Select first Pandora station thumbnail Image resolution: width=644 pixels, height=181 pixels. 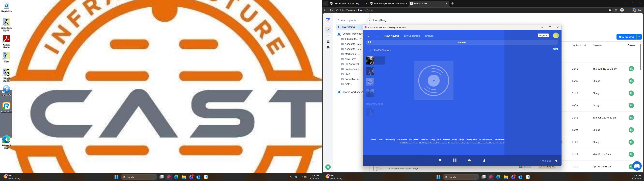(370, 61)
